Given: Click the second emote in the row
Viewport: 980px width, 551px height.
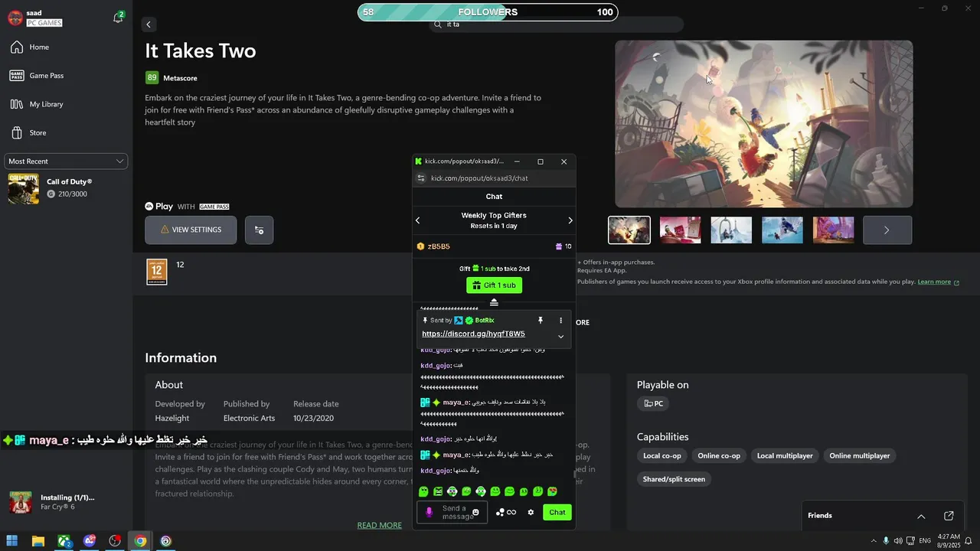Looking at the screenshot, I should (438, 491).
